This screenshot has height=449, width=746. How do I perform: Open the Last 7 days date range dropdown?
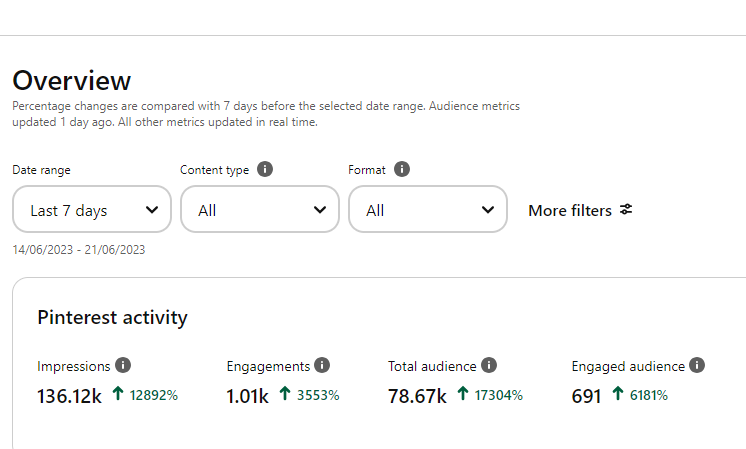click(92, 210)
